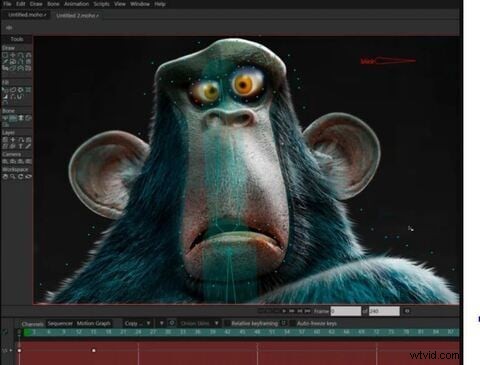The height and width of the screenshot is (365, 480).
Task: Click frame 60 on the timeline ruler
Action: click(317, 332)
